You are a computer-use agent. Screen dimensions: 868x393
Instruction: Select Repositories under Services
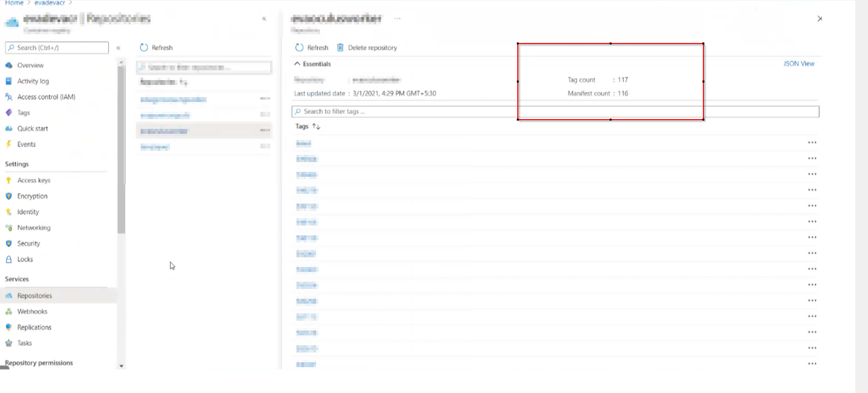point(34,296)
